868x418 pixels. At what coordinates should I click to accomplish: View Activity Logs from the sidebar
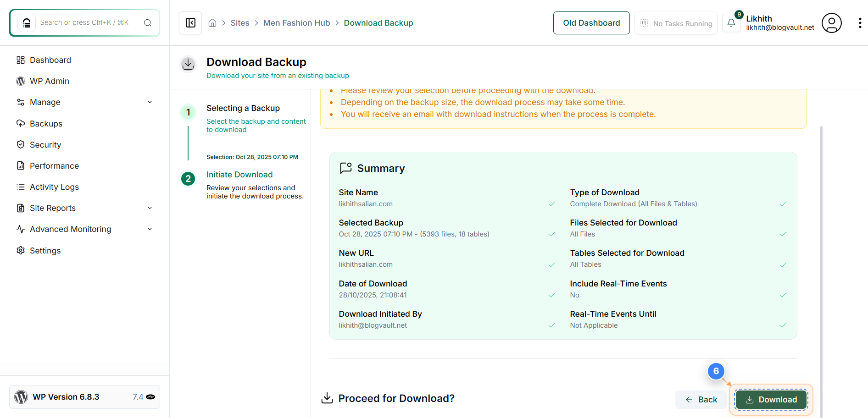[54, 187]
